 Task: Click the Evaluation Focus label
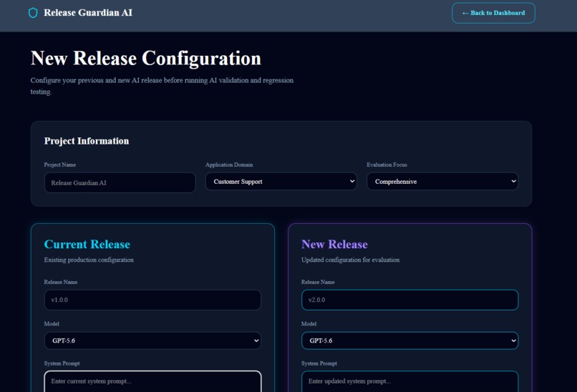pos(387,165)
